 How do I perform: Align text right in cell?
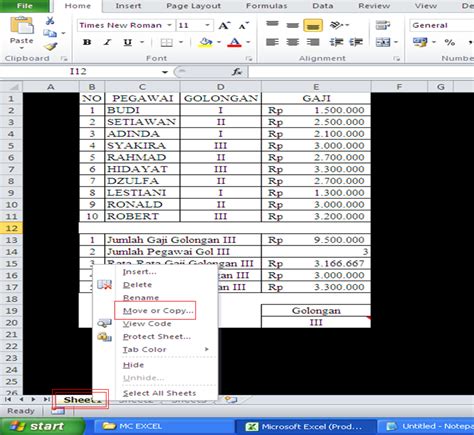[x=313, y=42]
